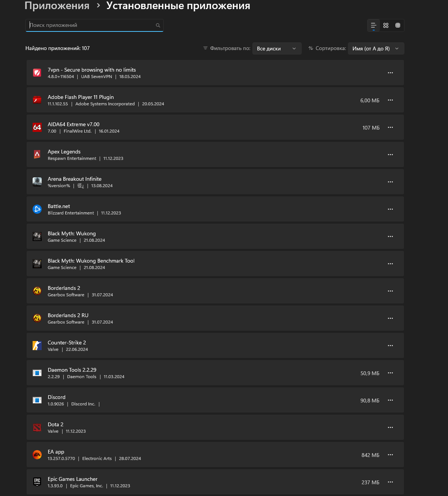Image resolution: width=448 pixels, height=496 pixels.
Task: Click the EA app icon
Action: [x=37, y=455]
